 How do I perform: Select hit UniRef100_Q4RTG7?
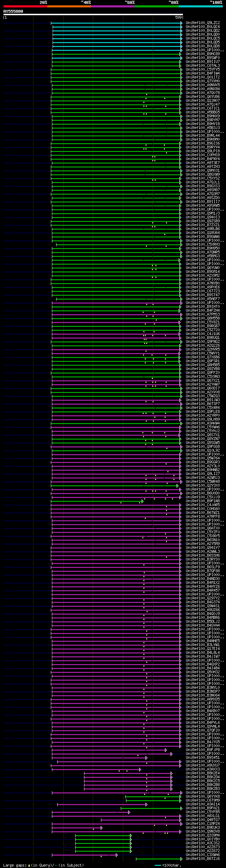203,820
